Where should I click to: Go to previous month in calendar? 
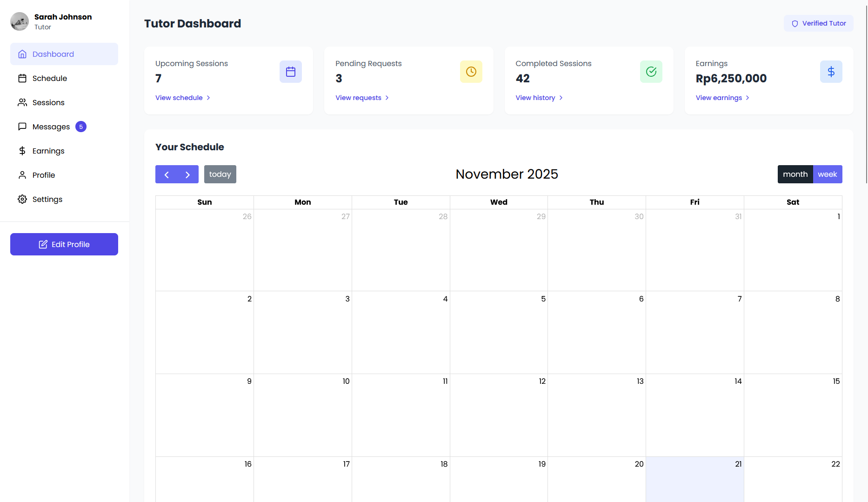tap(166, 174)
